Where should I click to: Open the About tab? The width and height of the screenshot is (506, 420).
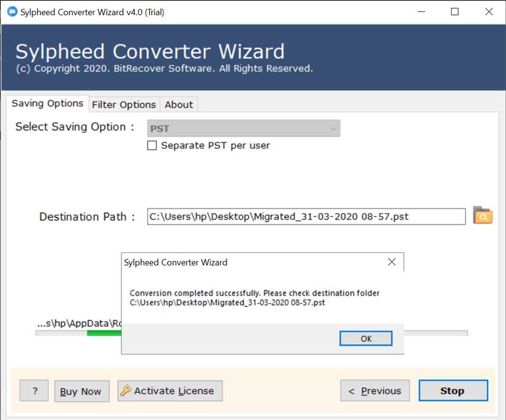(179, 104)
